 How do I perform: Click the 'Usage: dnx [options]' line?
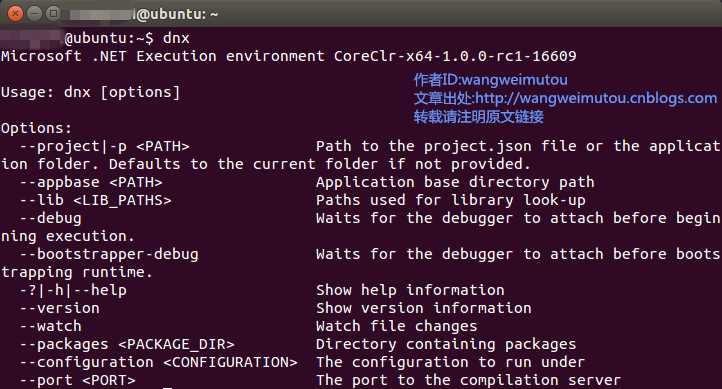(90, 92)
